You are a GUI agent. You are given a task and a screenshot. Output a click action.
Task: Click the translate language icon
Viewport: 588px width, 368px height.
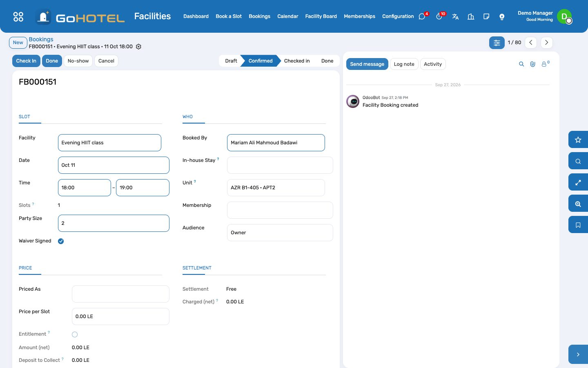455,16
